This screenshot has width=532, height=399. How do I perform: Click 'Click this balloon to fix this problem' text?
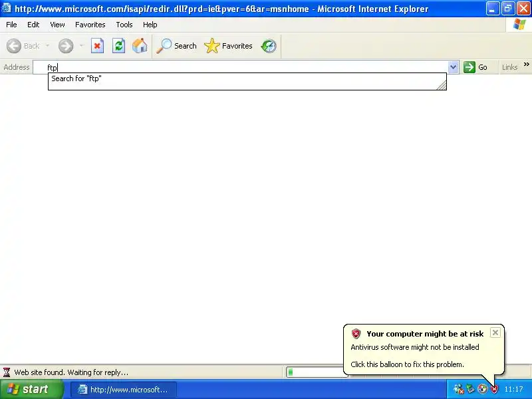(x=407, y=364)
